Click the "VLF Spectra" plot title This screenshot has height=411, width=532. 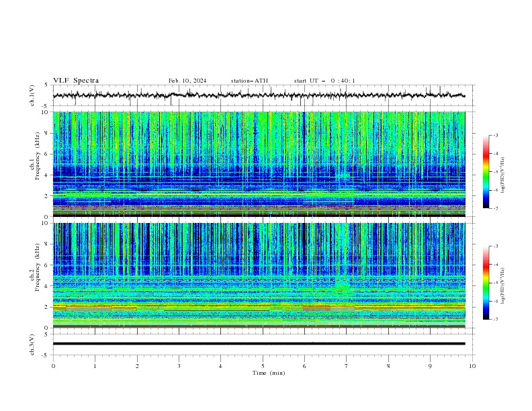(x=76, y=81)
